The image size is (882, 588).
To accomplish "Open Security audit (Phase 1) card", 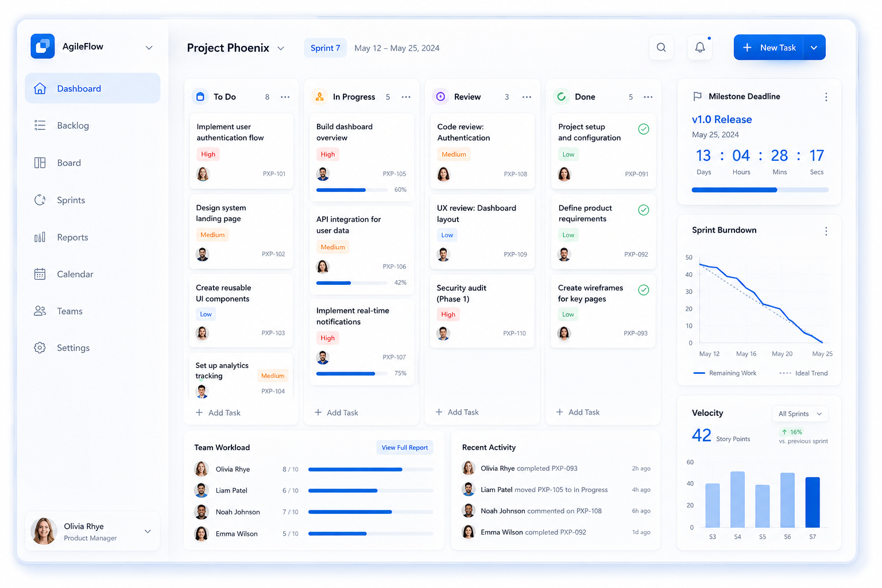I will point(482,311).
